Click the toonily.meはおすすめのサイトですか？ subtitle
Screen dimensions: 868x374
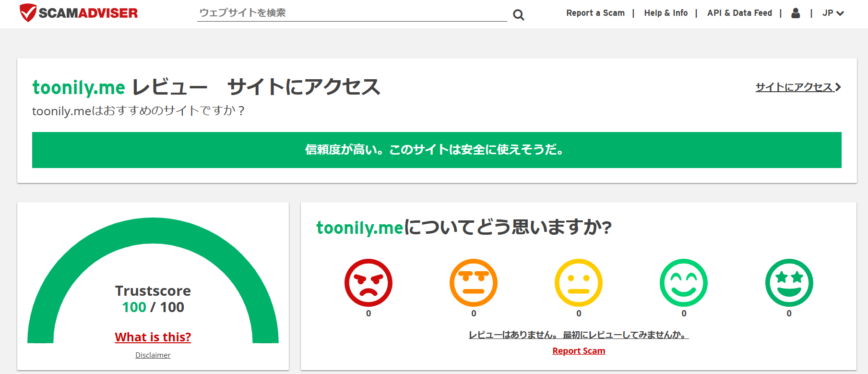coord(139,111)
